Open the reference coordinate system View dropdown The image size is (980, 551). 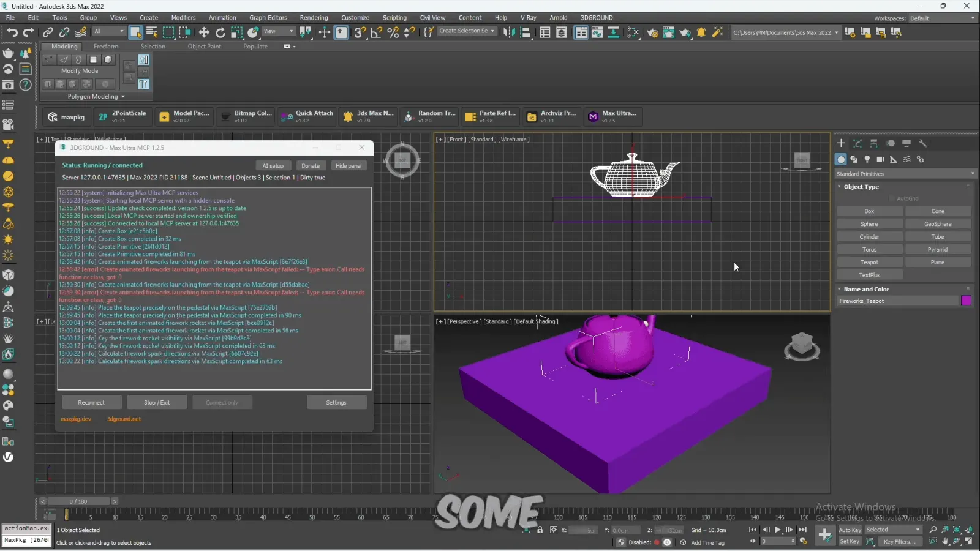click(x=279, y=32)
